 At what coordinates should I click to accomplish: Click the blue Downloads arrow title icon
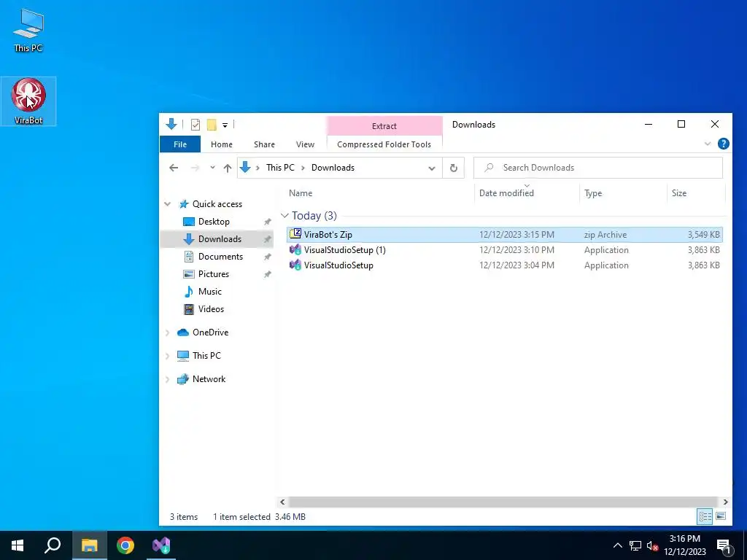[171, 124]
